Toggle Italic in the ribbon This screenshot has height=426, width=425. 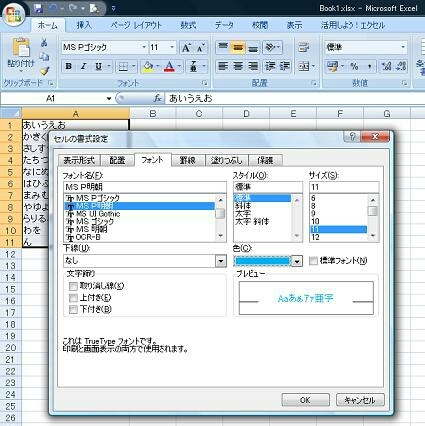83,66
